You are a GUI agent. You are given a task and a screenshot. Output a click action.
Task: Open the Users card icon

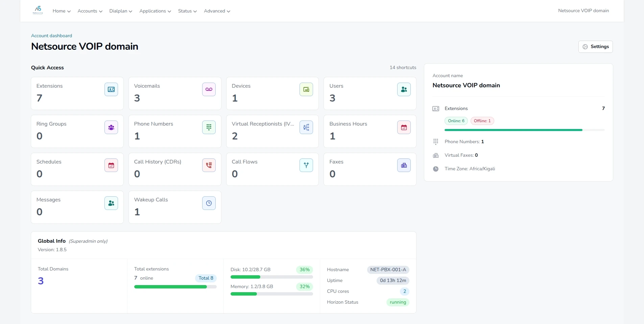pos(404,89)
